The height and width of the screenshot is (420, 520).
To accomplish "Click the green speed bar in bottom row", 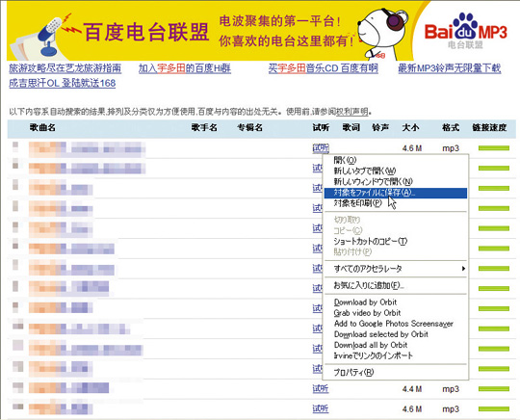I will point(494,409).
